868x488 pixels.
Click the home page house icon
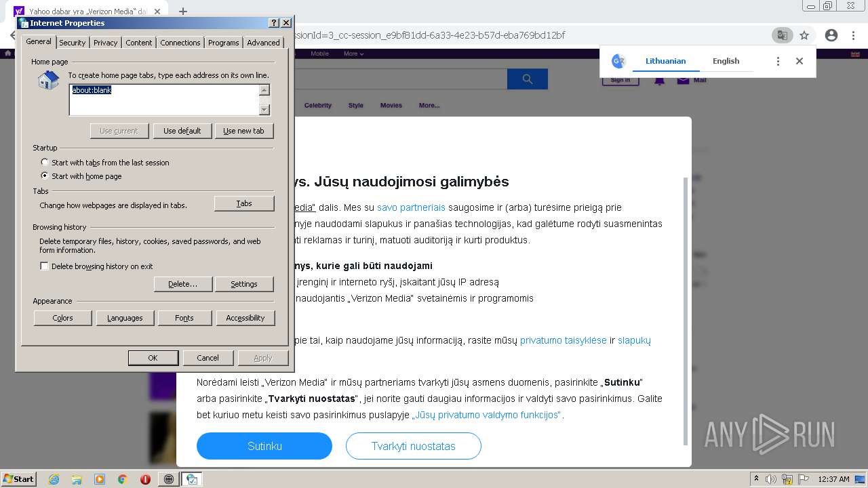(48, 81)
